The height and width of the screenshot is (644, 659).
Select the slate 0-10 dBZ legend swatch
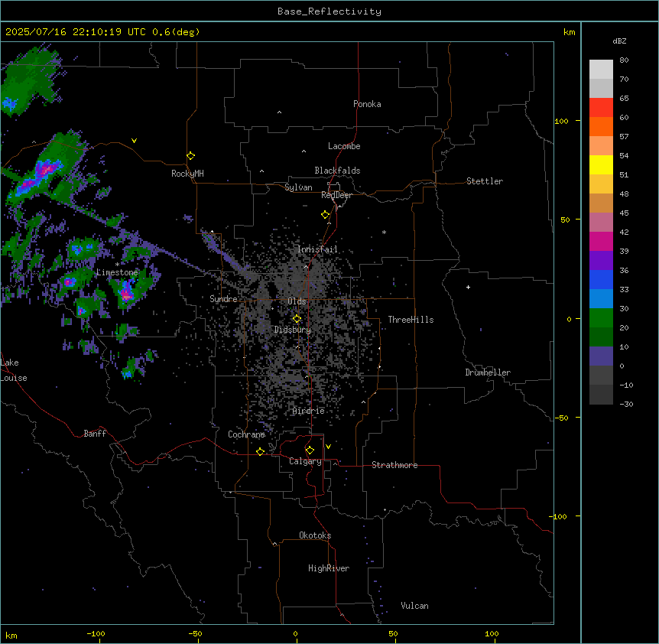click(601, 356)
